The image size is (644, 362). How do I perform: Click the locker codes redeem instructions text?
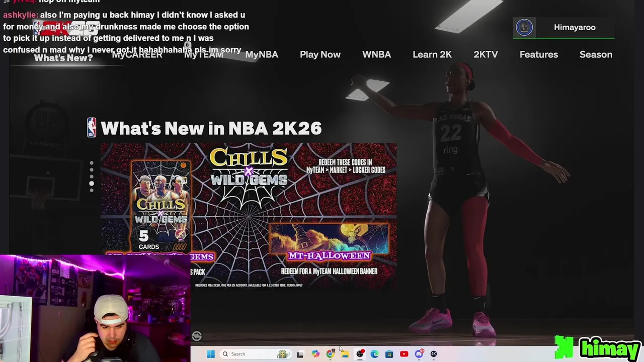coord(346,166)
